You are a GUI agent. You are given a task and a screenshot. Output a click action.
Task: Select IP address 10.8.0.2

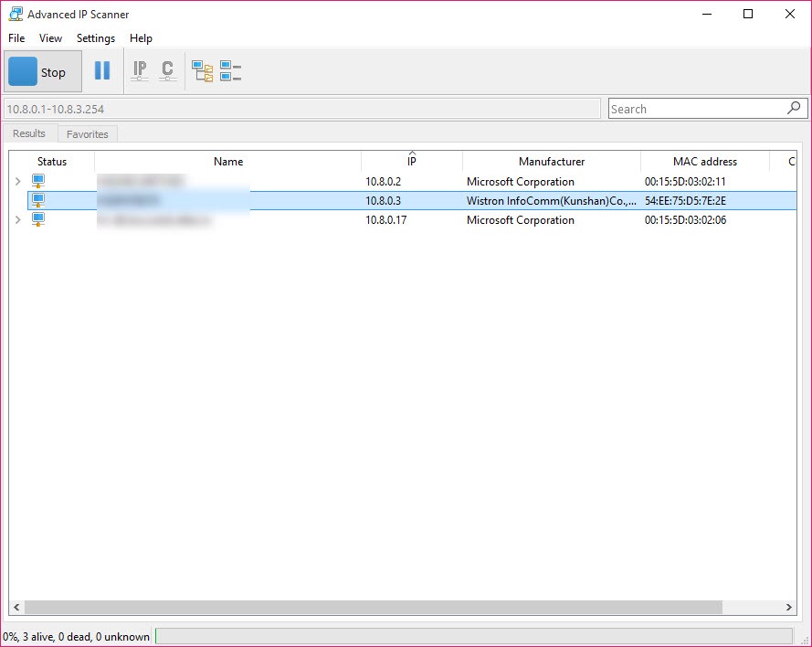pyautogui.click(x=384, y=181)
